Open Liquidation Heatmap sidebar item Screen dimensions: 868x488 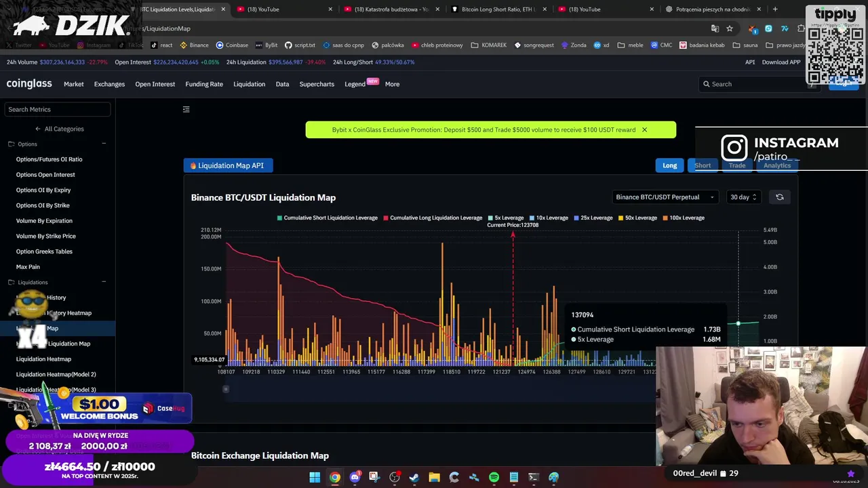coord(43,359)
